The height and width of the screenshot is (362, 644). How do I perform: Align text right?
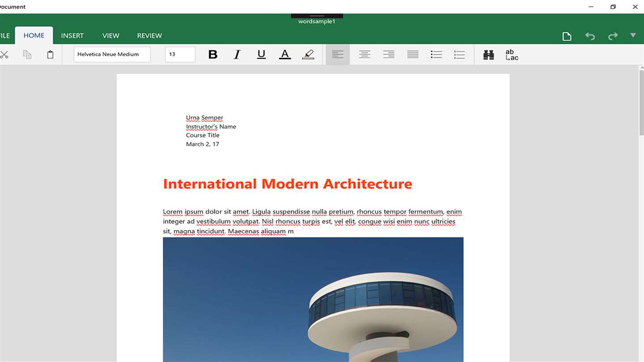pyautogui.click(x=389, y=55)
